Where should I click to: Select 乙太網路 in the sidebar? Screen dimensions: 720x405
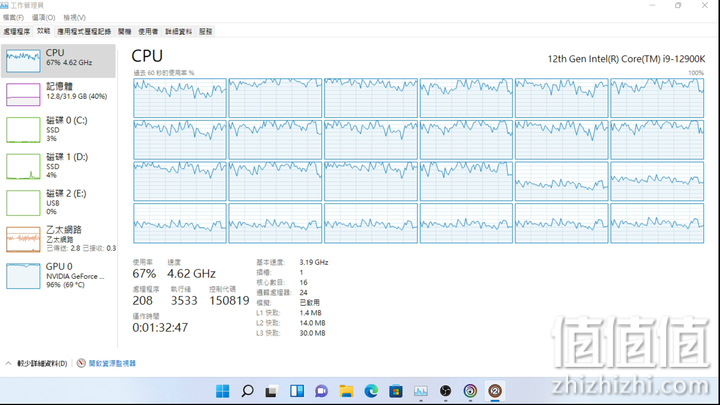coord(58,239)
